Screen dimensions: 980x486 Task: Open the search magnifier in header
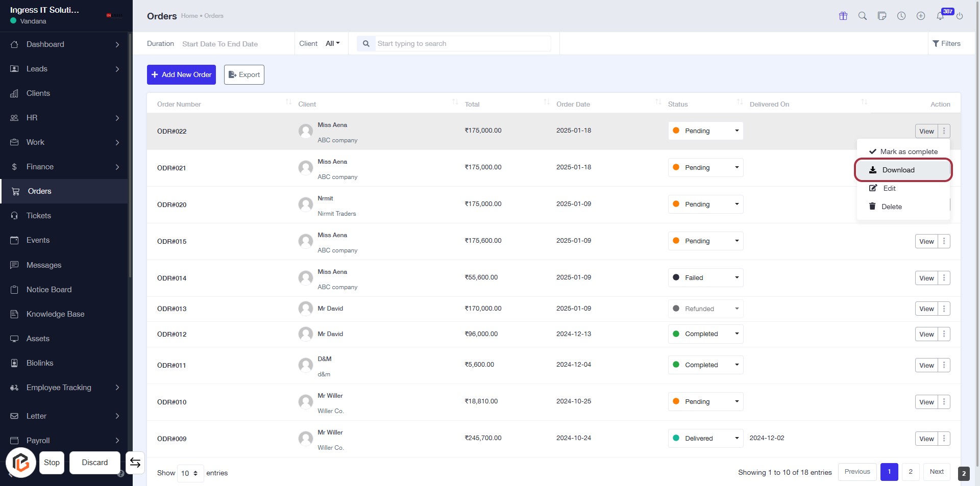tap(862, 16)
